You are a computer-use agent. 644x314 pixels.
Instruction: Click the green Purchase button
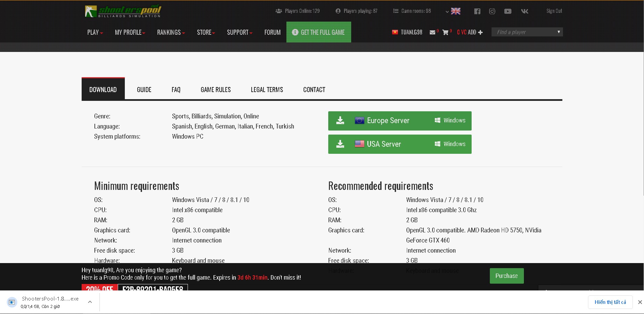click(507, 276)
